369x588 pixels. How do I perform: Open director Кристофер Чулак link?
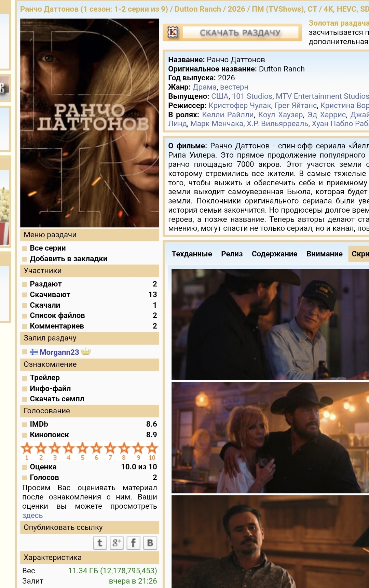coord(240,106)
